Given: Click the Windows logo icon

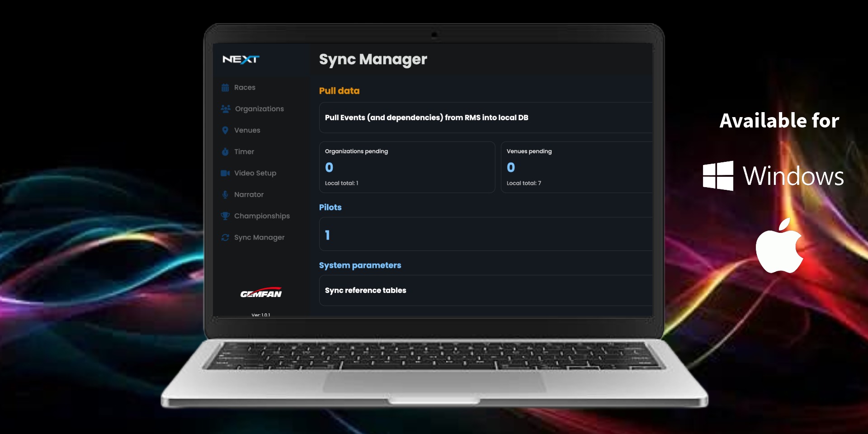Looking at the screenshot, I should [718, 176].
